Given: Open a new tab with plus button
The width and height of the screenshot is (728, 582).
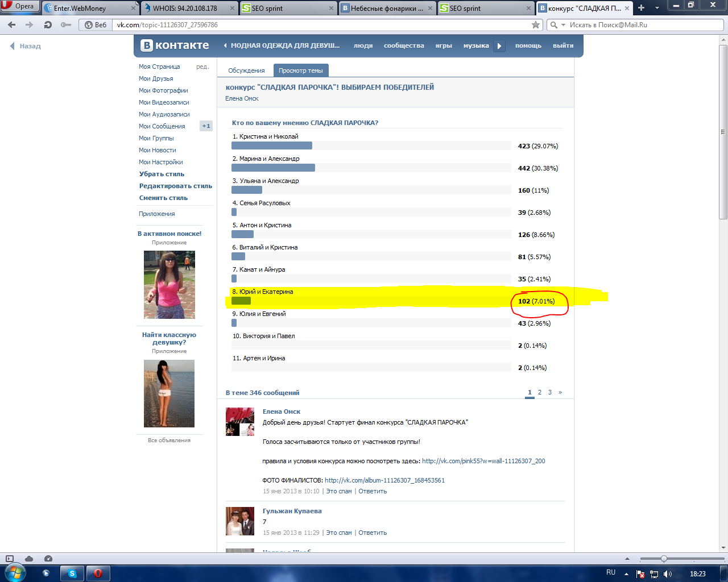Looking at the screenshot, I should (641, 8).
